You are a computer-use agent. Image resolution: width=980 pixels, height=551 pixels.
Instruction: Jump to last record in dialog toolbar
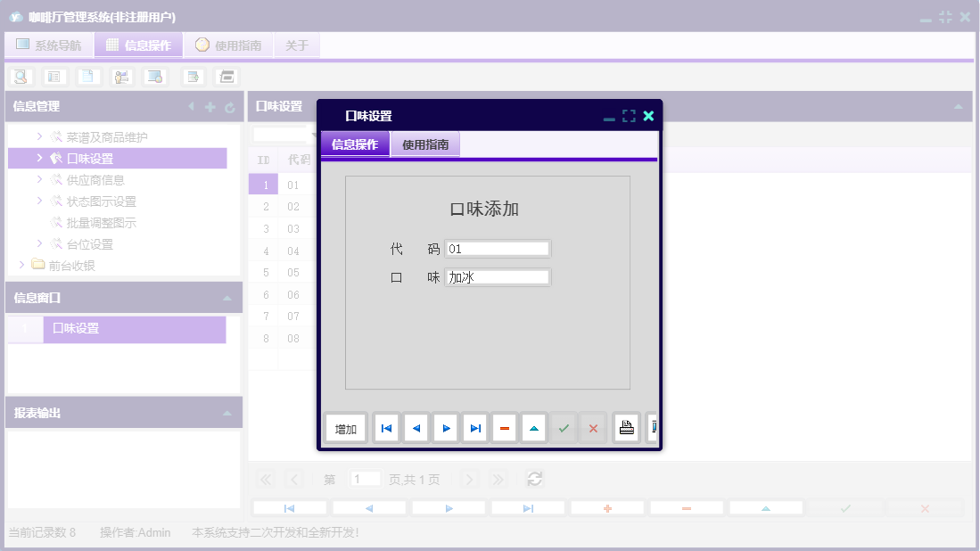pos(475,429)
